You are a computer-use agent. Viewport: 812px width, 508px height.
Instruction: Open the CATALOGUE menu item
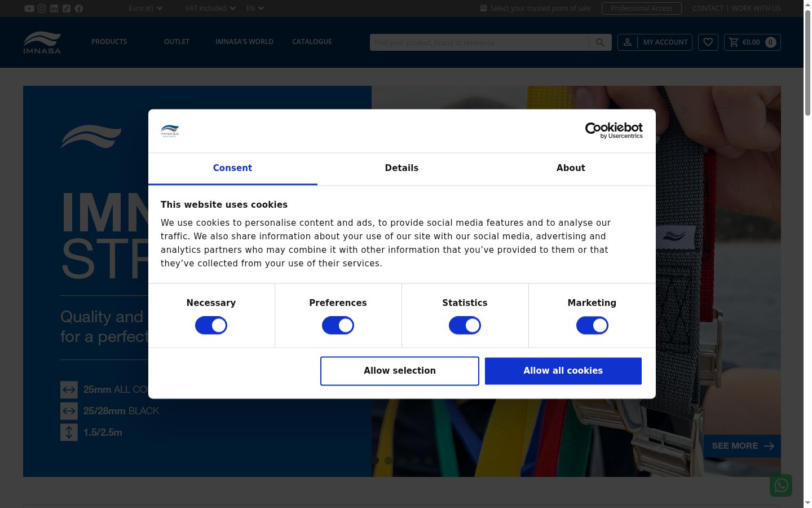click(312, 42)
